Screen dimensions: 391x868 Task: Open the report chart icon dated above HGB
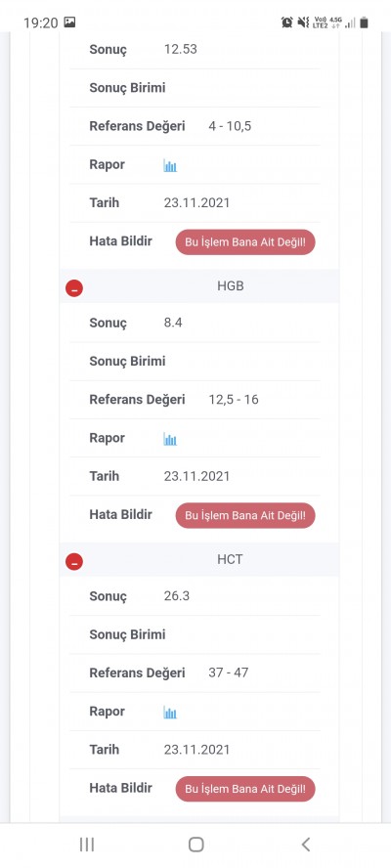pyautogui.click(x=170, y=165)
